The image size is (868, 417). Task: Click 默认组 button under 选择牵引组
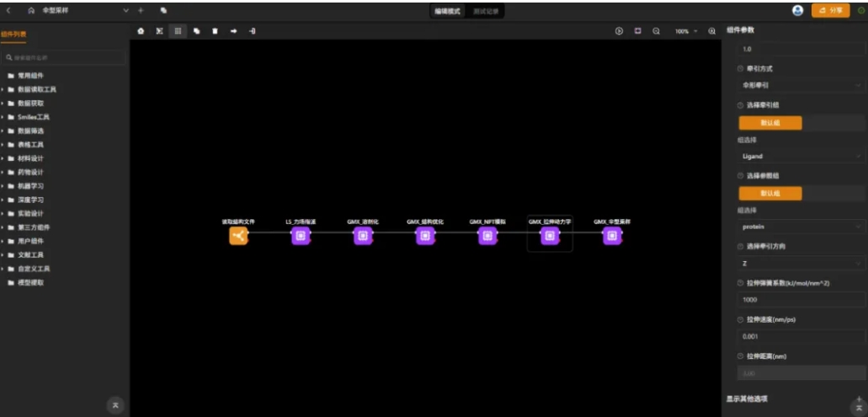tap(770, 123)
